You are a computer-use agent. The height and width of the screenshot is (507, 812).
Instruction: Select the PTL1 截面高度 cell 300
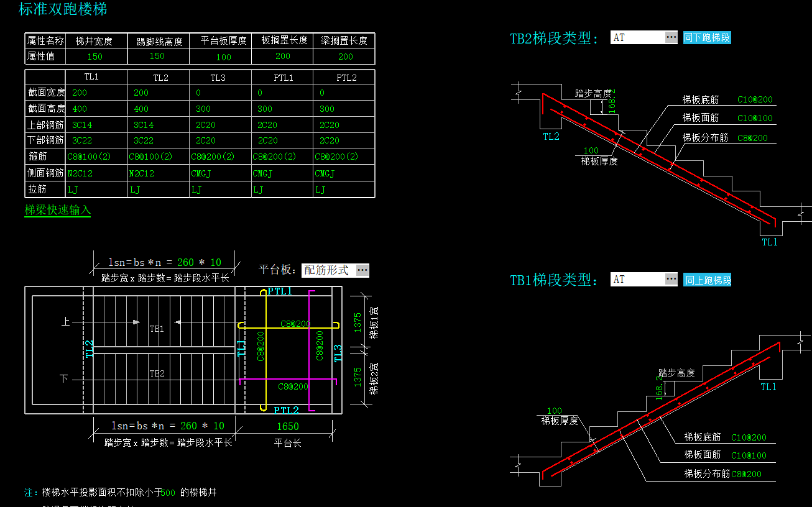tap(265, 109)
